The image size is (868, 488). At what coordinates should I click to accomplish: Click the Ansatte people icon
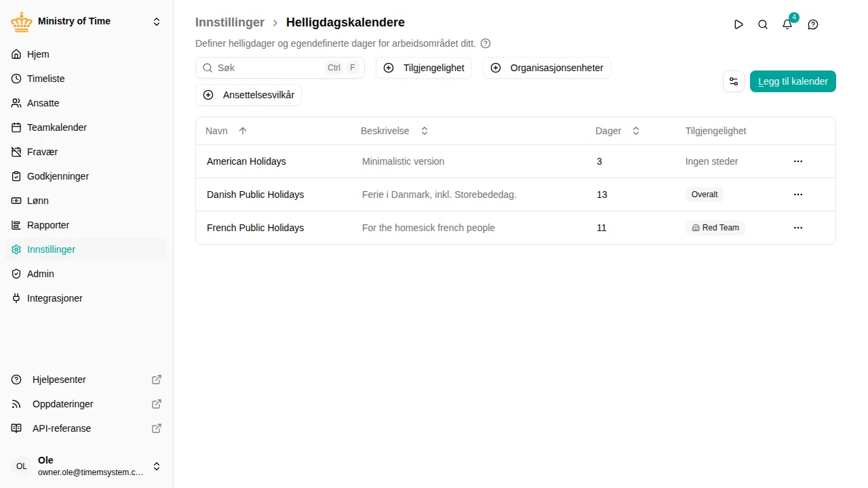[16, 103]
